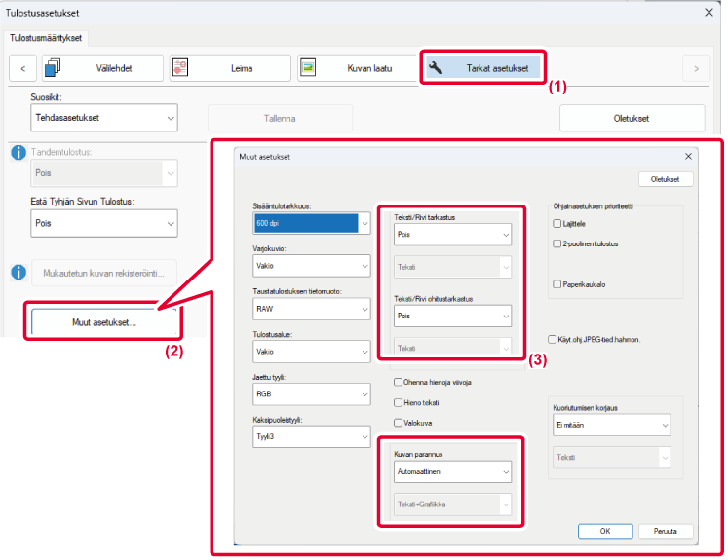Viewport: 728px width, 560px height.
Task: Close the Muut asetukset dialog
Action: pyautogui.click(x=688, y=156)
